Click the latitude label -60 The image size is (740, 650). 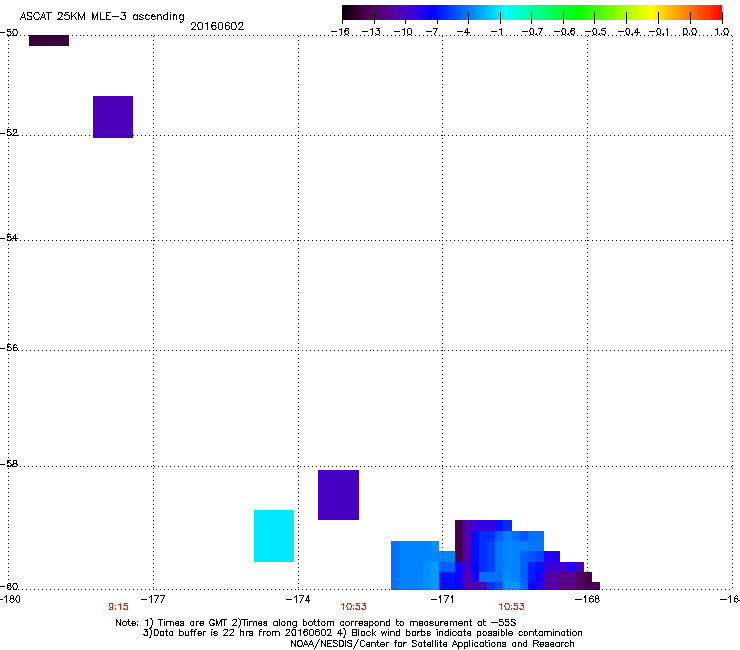9,586
